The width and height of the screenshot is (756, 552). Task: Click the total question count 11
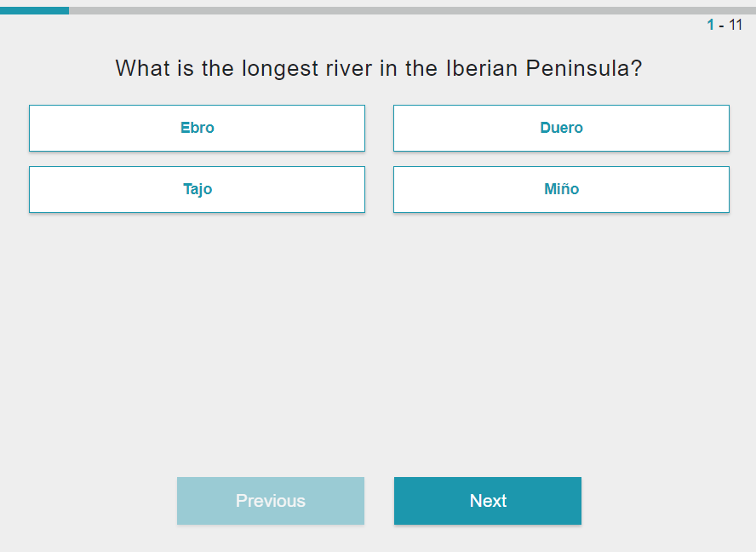click(x=736, y=25)
